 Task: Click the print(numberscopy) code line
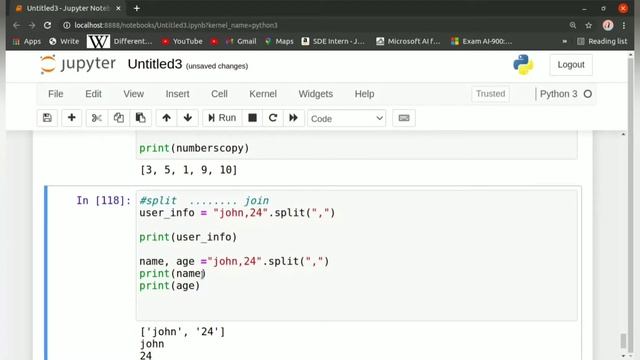[194, 148]
